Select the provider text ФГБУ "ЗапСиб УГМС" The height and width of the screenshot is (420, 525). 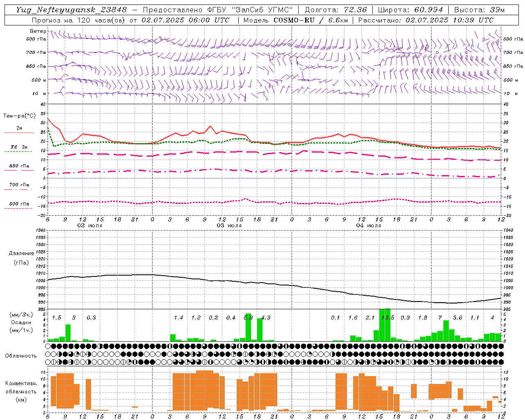coord(249,10)
